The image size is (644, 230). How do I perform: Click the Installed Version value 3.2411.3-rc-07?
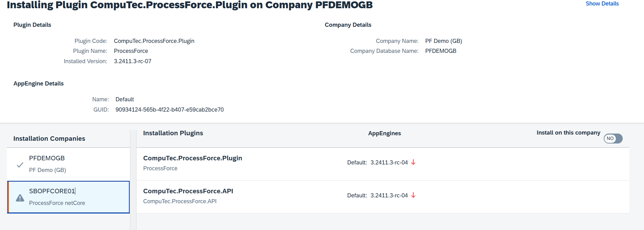pyautogui.click(x=133, y=61)
